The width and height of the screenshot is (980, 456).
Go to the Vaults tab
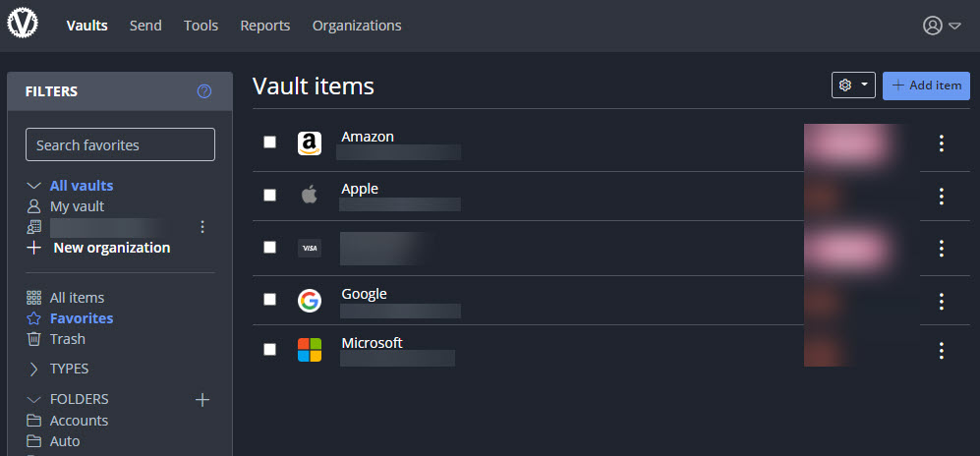[86, 26]
